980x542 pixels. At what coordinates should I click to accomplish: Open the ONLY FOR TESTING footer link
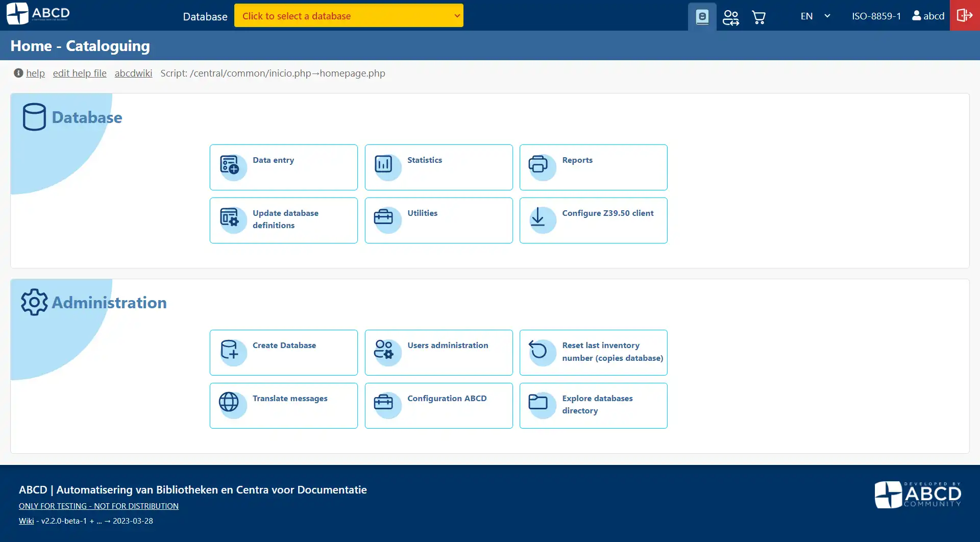[99, 506]
